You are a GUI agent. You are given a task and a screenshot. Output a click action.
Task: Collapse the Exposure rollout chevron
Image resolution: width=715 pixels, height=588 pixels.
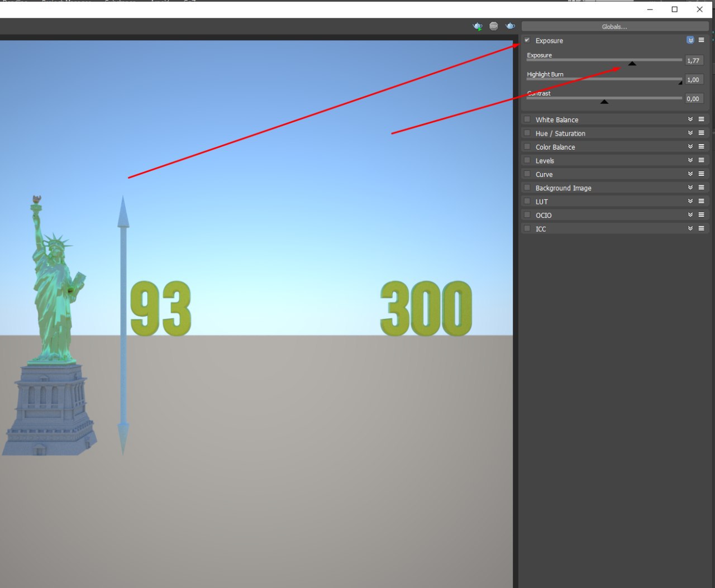pos(690,40)
